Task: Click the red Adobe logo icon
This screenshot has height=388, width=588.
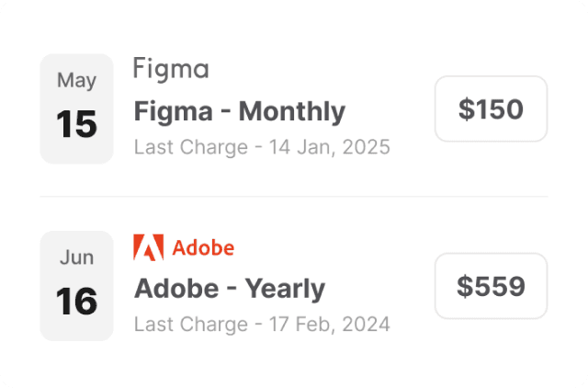Action: pos(148,247)
